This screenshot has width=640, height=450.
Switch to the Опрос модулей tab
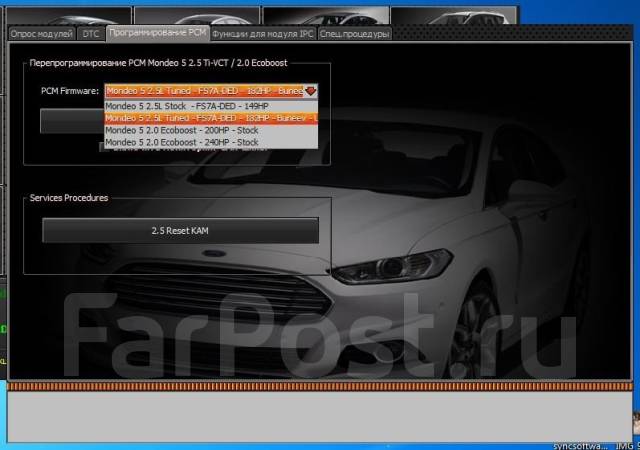(x=41, y=33)
